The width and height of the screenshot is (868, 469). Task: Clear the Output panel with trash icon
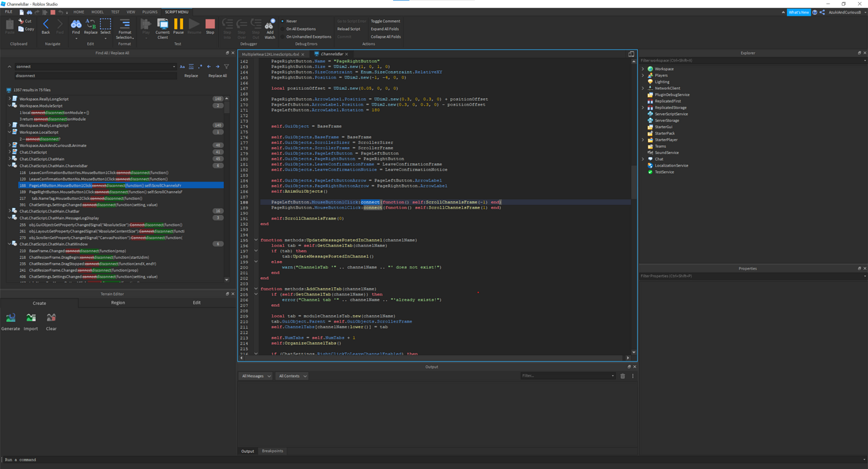pyautogui.click(x=623, y=376)
